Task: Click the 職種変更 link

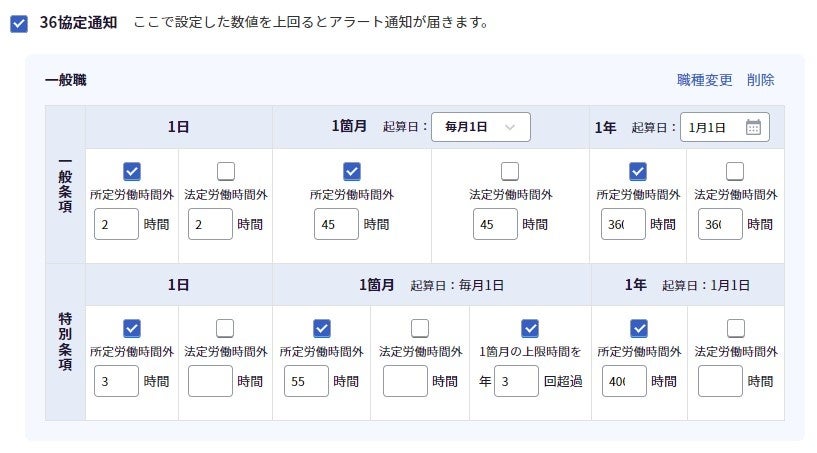Action: [x=704, y=80]
